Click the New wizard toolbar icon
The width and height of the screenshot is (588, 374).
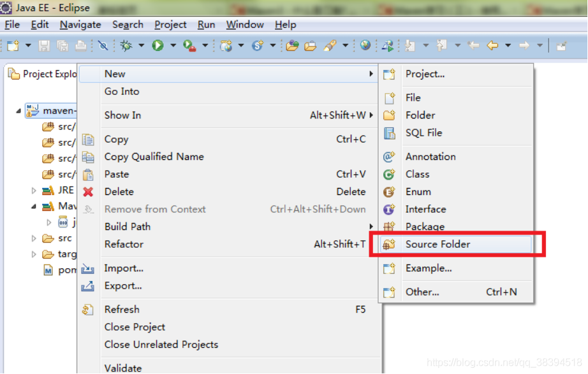pos(12,46)
